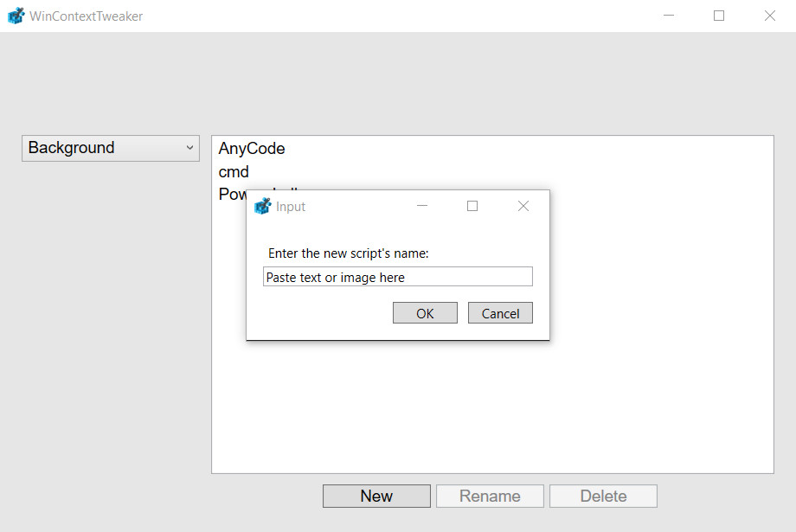Click the Rename button
796x532 pixels.
[490, 496]
